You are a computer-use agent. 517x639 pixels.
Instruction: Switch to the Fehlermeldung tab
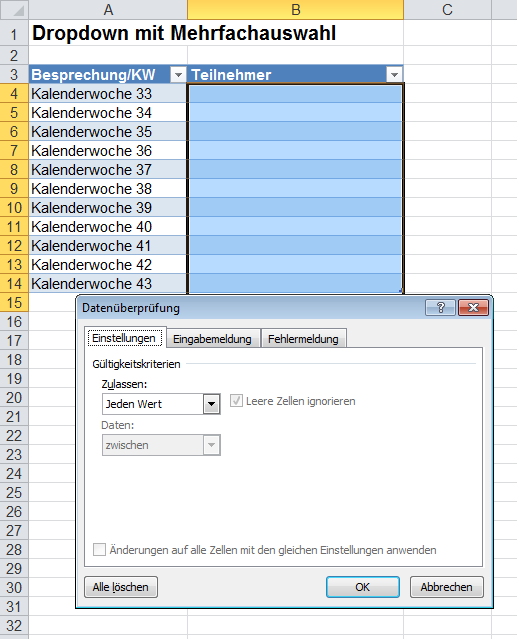[x=304, y=339]
